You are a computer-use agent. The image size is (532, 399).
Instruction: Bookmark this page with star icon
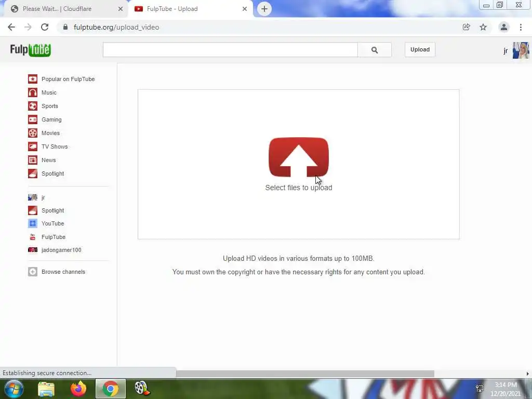pos(483,27)
